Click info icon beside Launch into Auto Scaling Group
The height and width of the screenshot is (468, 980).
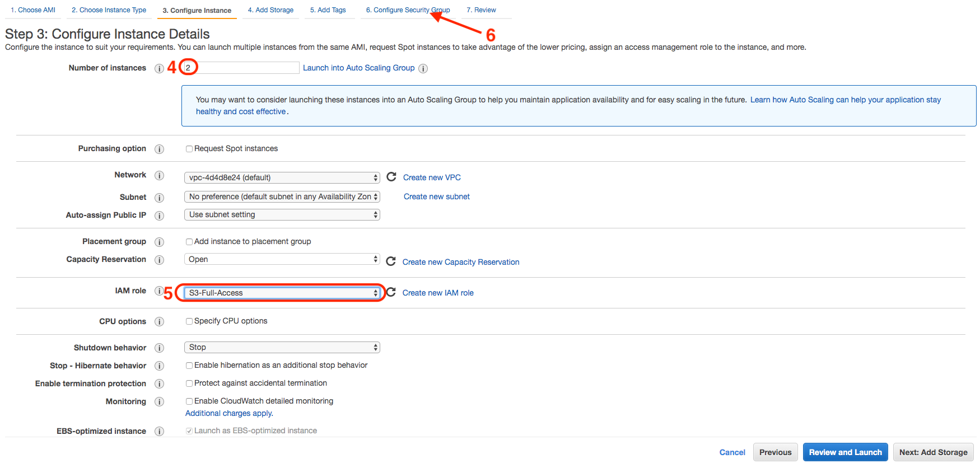point(423,68)
